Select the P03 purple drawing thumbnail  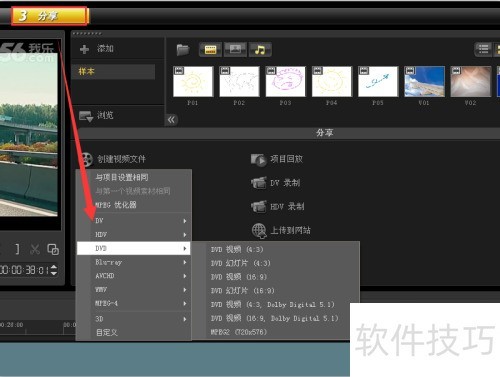285,82
